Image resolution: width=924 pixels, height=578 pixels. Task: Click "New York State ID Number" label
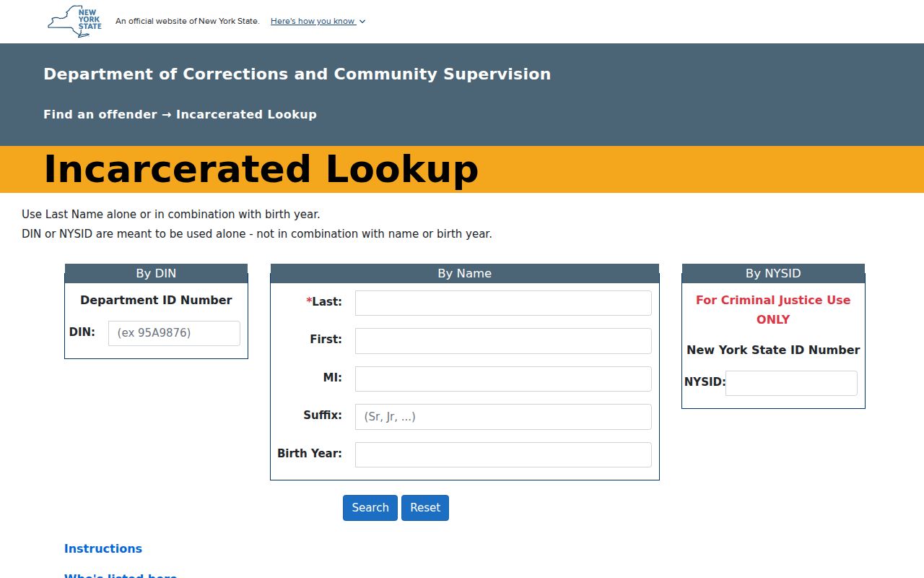[773, 350]
